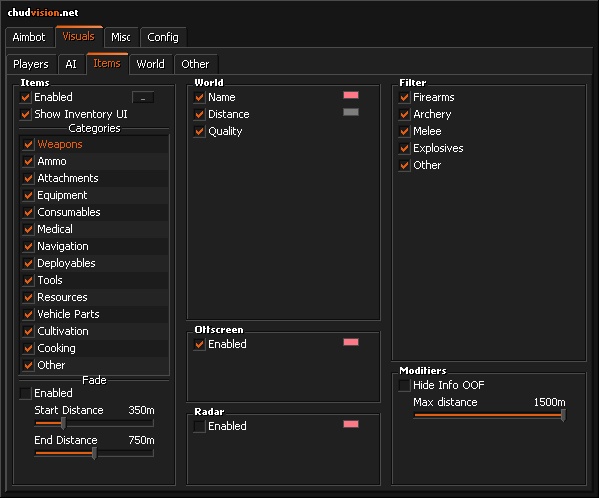This screenshot has height=498, width=599.
Task: Uncheck the Deployables category
Action: coord(28,263)
